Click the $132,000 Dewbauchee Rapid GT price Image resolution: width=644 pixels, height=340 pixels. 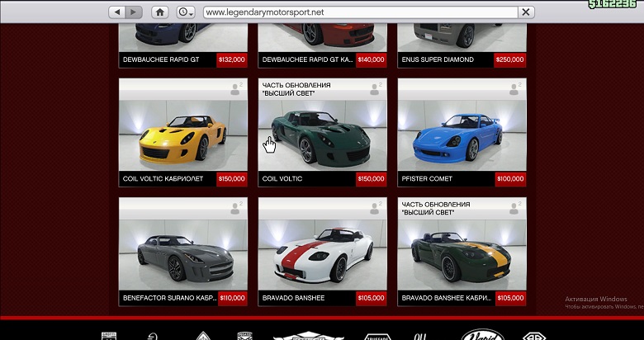coord(231,59)
